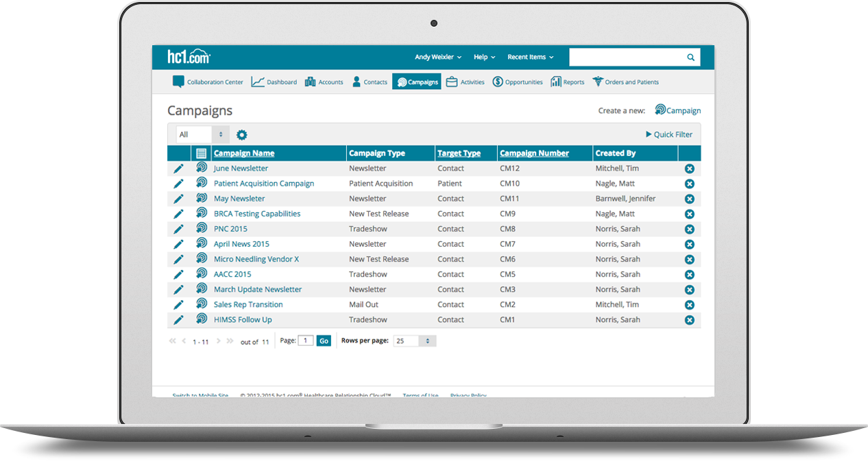This screenshot has height=461, width=868.
Task: Open the Rows per page dropdown
Action: pos(414,341)
